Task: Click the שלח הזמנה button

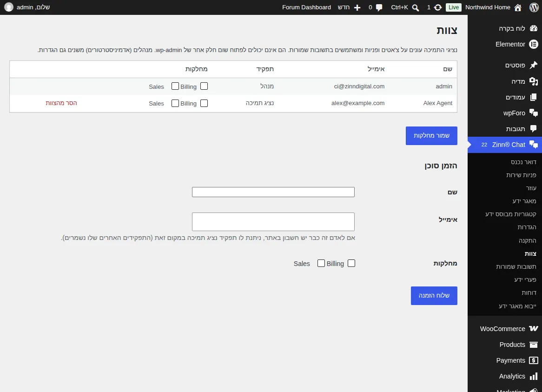Action: point(434,296)
